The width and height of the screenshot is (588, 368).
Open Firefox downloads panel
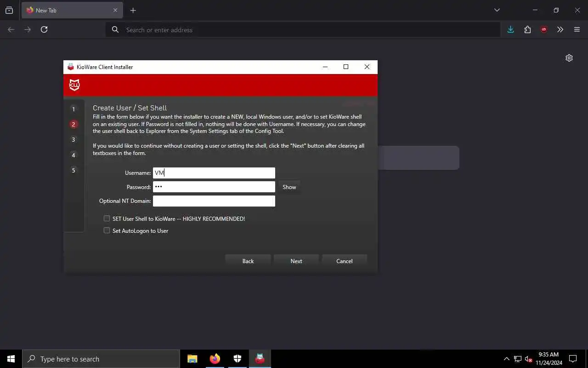510,29
